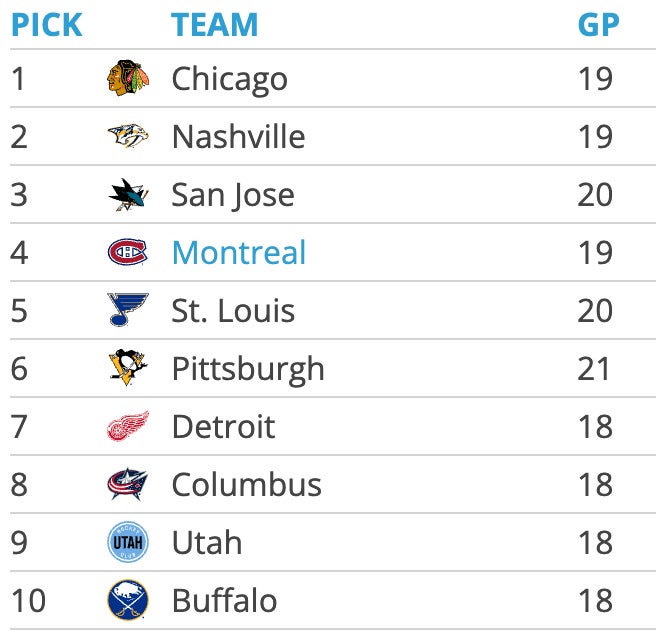Click the Chicago Blackhawks logo

tap(128, 79)
